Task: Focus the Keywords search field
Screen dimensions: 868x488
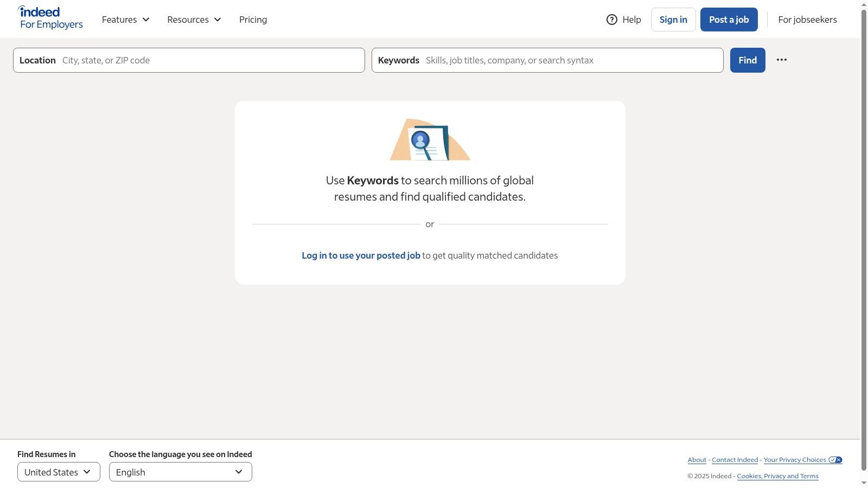Action: (x=547, y=60)
